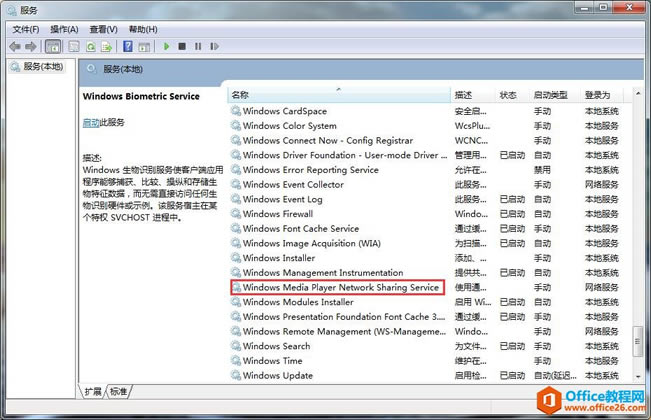
Task: Click the Back arrow toolbar icon
Action: (x=15, y=46)
